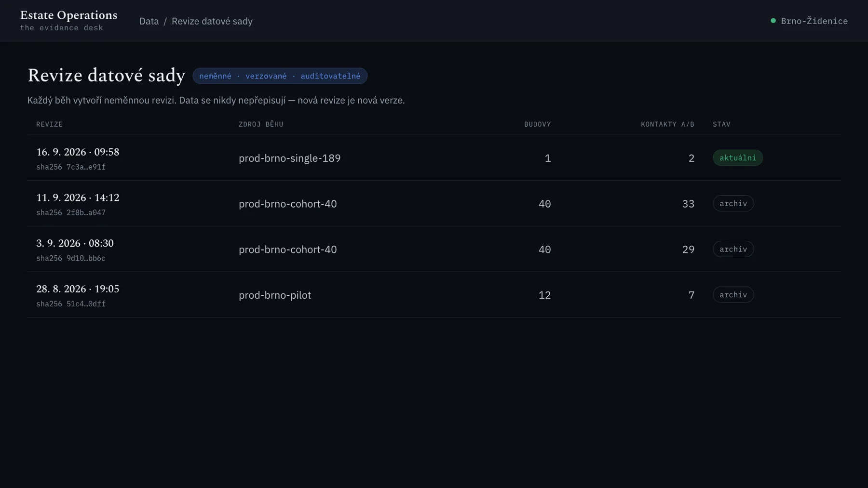Select hash sha256 2f8b…a047
Viewport: 868px width, 488px height.
point(71,213)
